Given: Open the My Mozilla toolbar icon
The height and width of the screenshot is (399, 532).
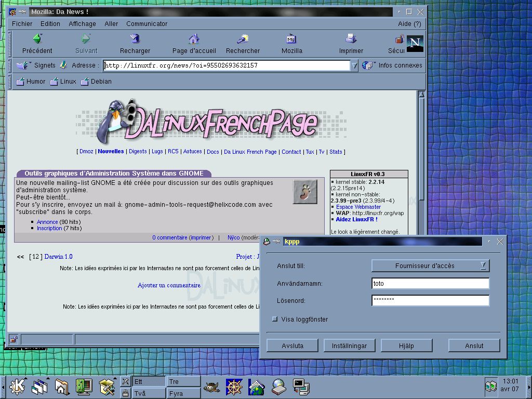Looking at the screenshot, I should pos(291,38).
